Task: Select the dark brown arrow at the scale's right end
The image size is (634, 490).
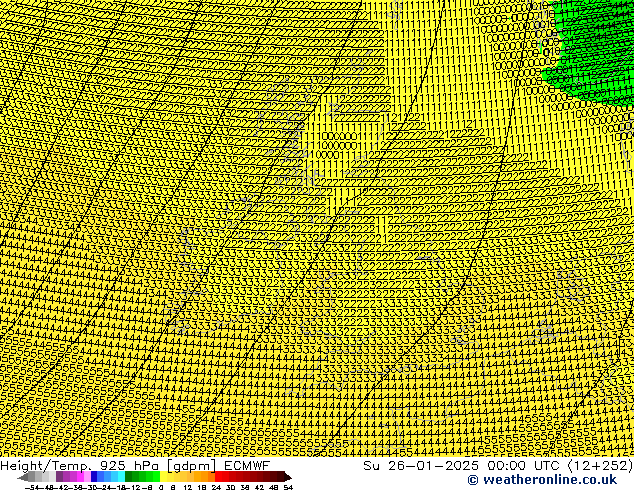Action: pos(288,477)
